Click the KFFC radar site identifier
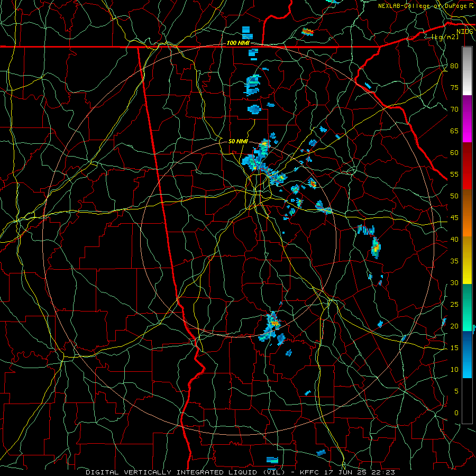The image size is (476, 476). point(309,472)
